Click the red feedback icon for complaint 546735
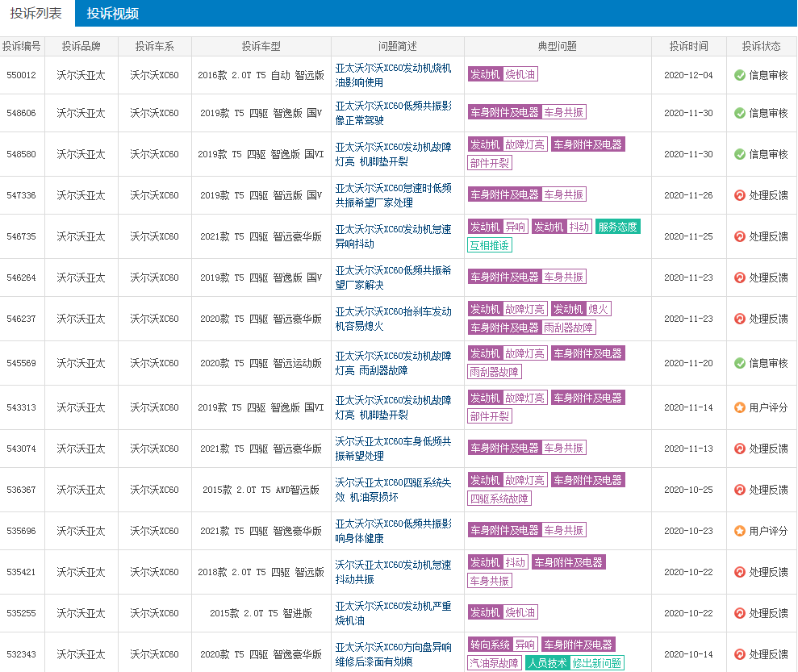Screen dimensions: 798x672 [x=740, y=236]
